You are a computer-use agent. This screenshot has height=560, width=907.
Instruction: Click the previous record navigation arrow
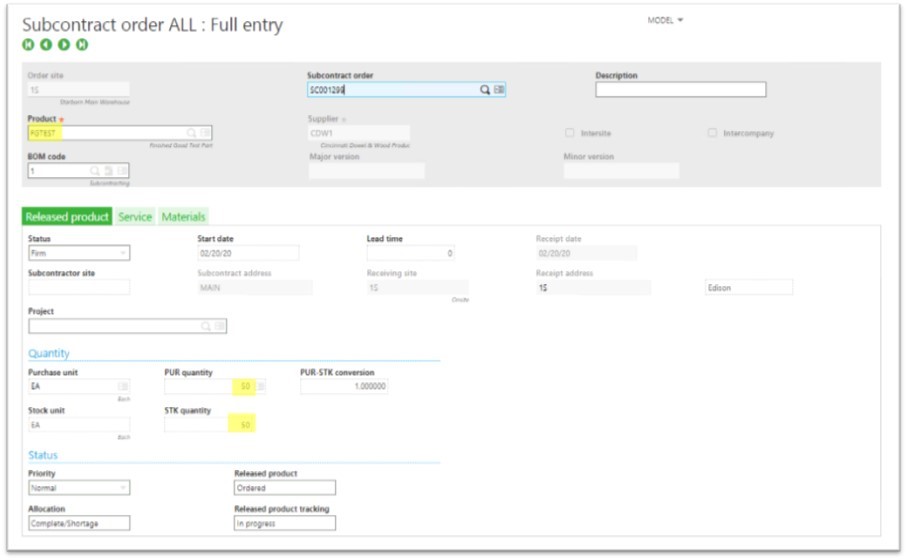46,44
